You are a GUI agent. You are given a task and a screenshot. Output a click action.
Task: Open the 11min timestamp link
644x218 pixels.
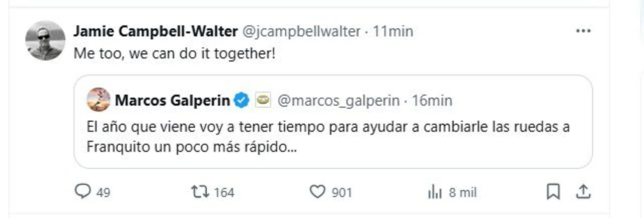point(393,32)
